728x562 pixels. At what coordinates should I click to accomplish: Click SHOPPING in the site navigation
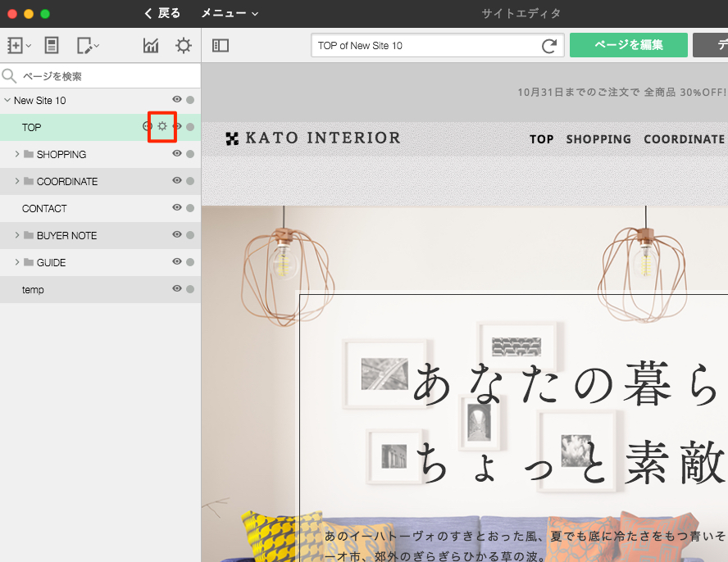(598, 139)
